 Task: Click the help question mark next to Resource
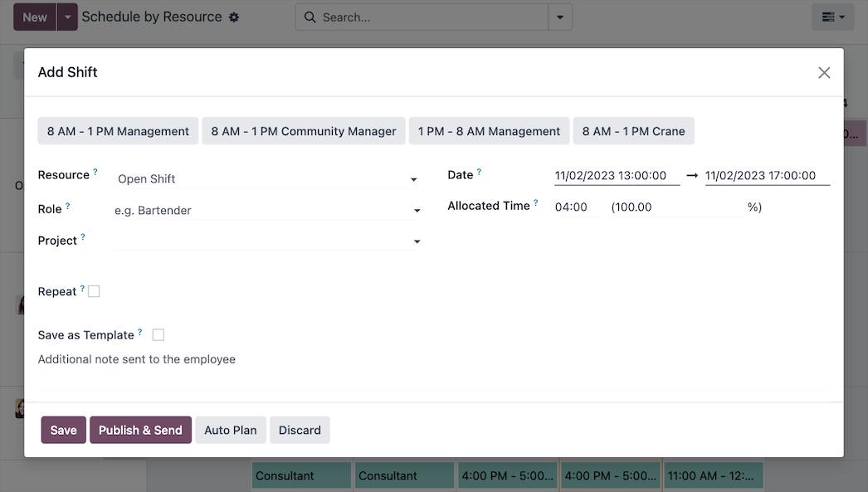click(x=95, y=173)
